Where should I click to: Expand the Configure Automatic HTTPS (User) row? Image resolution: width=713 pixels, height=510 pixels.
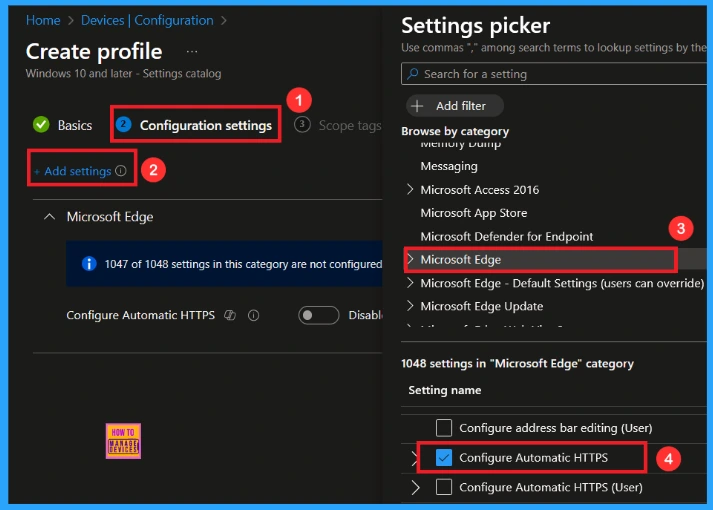415,487
